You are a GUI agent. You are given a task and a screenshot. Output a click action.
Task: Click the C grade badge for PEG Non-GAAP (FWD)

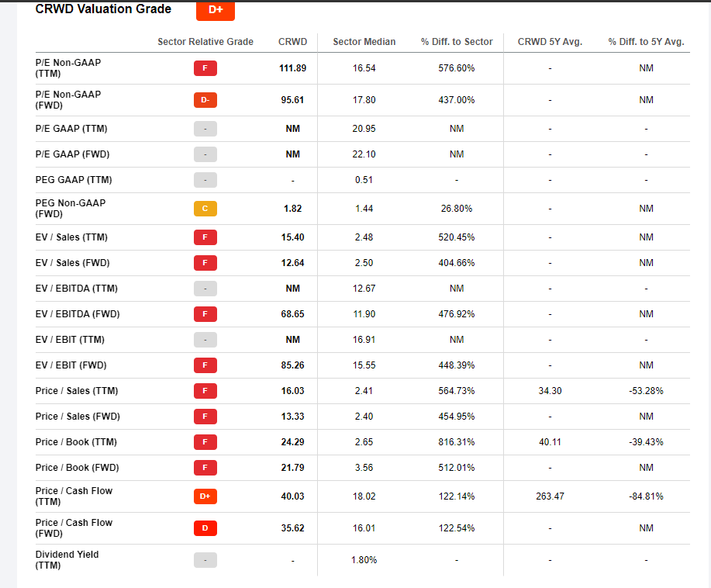point(205,209)
